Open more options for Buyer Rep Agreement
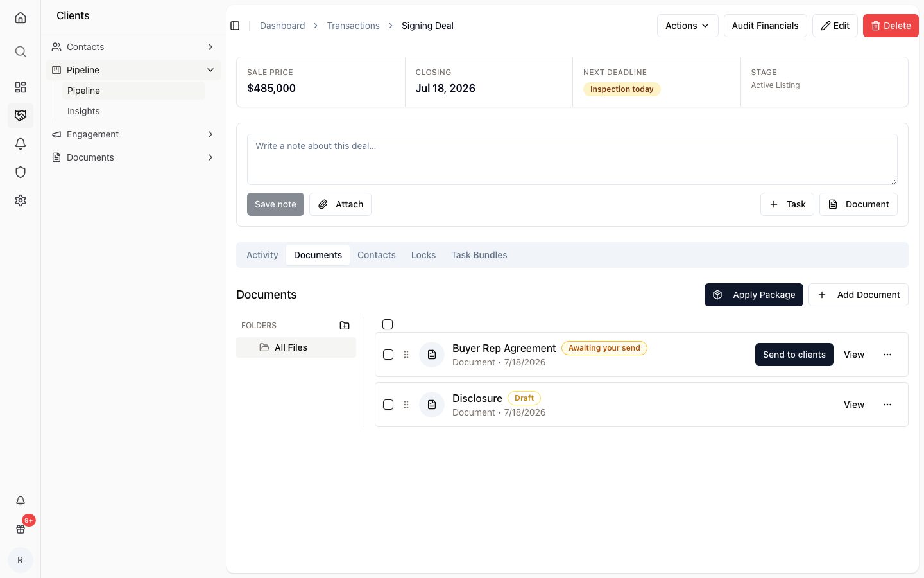The height and width of the screenshot is (578, 924). coord(887,355)
